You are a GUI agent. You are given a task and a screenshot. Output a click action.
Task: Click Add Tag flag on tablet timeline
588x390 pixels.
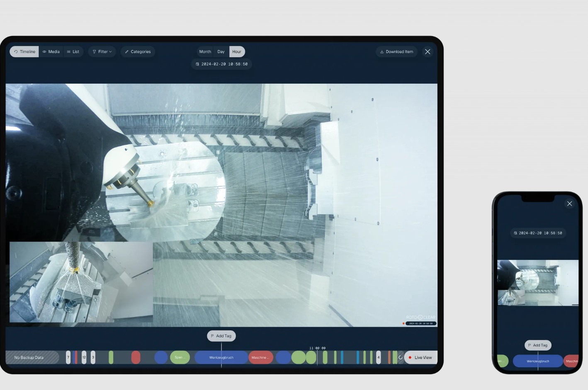tap(221, 336)
